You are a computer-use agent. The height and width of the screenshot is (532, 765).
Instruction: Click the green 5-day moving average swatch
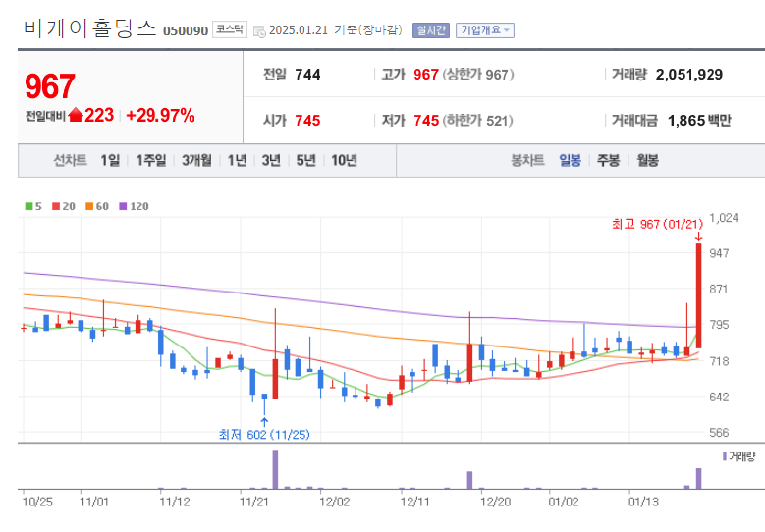coord(28,206)
